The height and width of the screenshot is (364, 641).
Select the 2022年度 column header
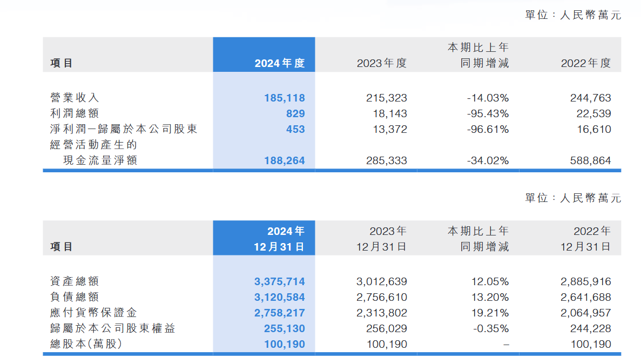tap(585, 63)
